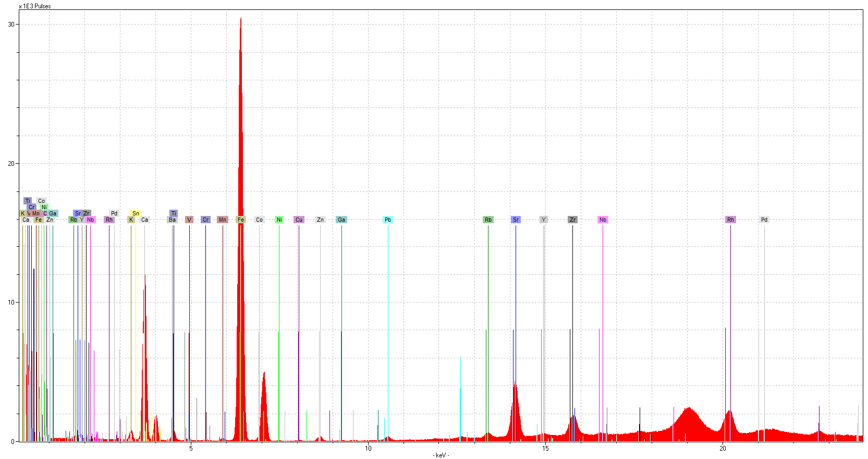This screenshot has width=868, height=459.
Task: Select the magenta Nb label near 16.6 keV
Action: click(603, 220)
